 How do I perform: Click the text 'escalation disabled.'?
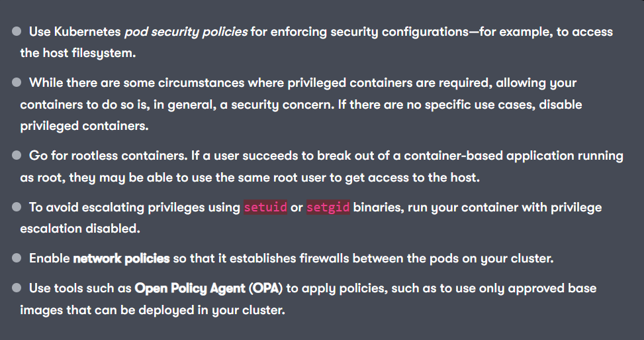pyautogui.click(x=80, y=229)
